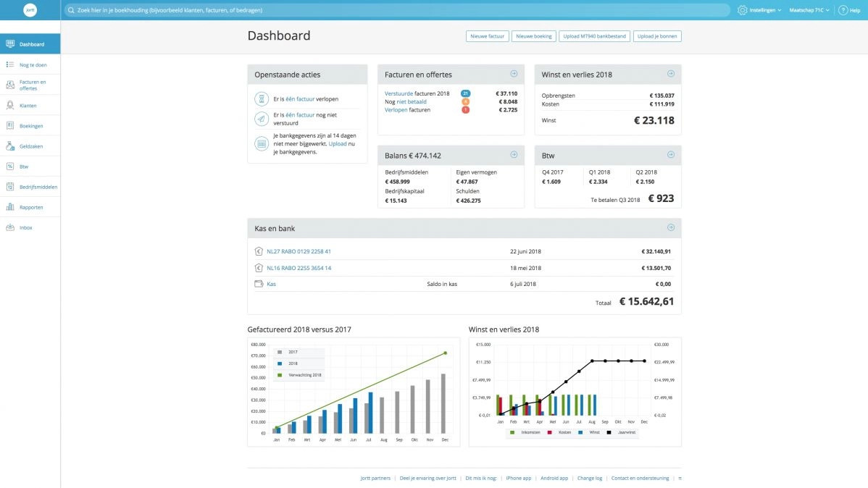Open the Kas link
868x488 pixels.
(x=271, y=284)
